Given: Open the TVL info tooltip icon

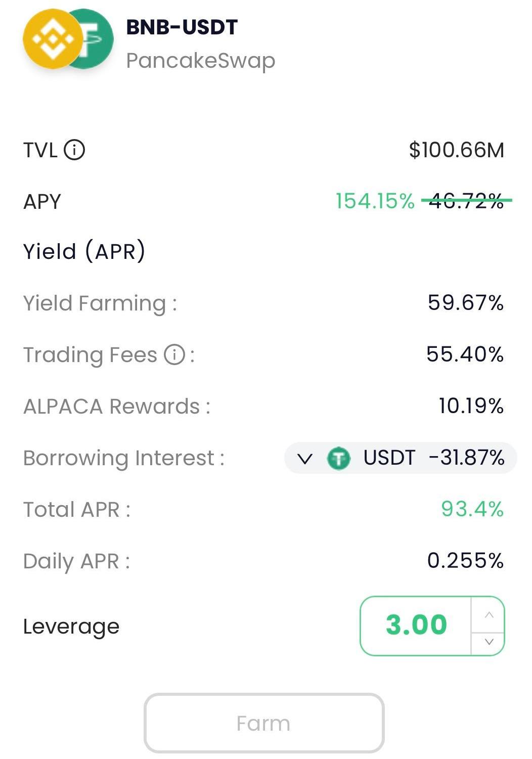Looking at the screenshot, I should 75,150.
